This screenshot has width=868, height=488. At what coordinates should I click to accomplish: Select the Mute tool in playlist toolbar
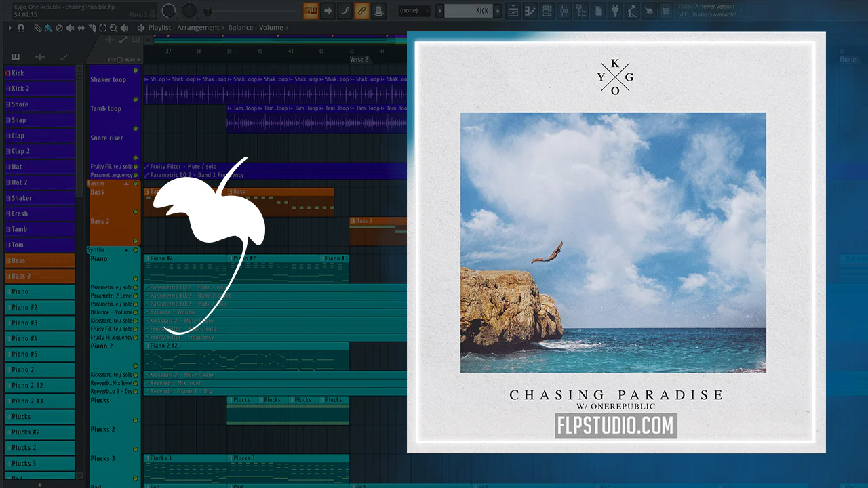(x=70, y=28)
